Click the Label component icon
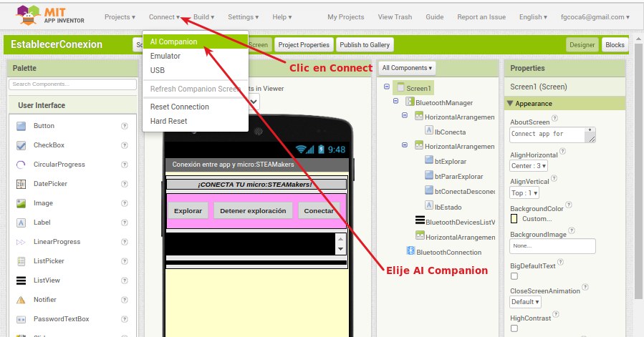This screenshot has width=644, height=337. [x=21, y=223]
